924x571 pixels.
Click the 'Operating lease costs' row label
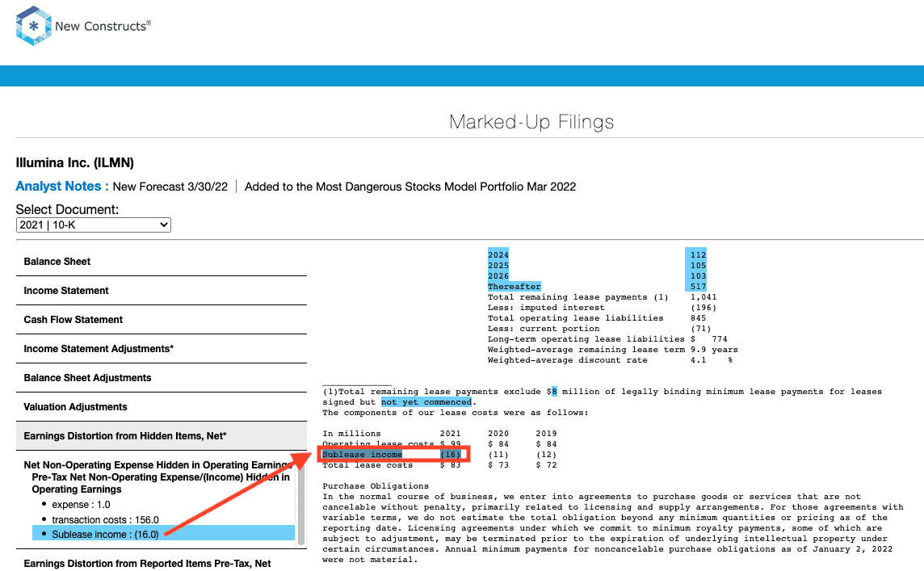pyautogui.click(x=378, y=443)
